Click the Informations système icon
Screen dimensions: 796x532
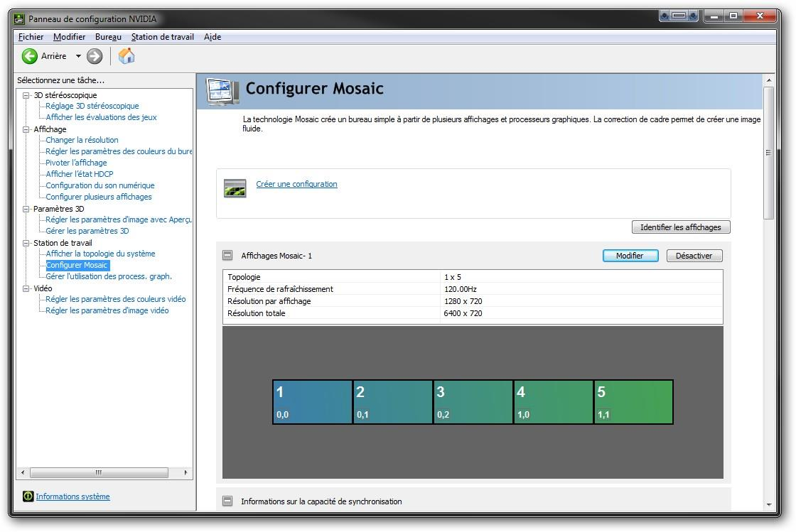coord(28,496)
